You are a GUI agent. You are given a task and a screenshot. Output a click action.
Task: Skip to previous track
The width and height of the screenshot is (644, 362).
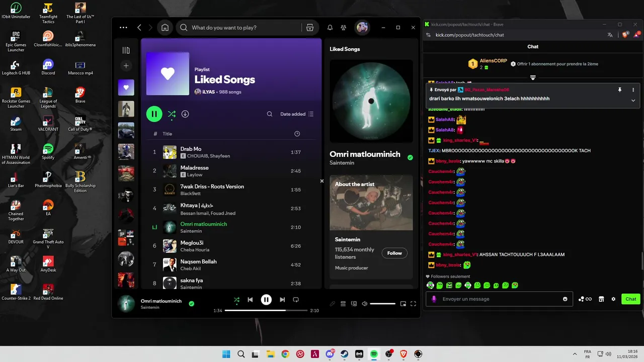point(250,300)
